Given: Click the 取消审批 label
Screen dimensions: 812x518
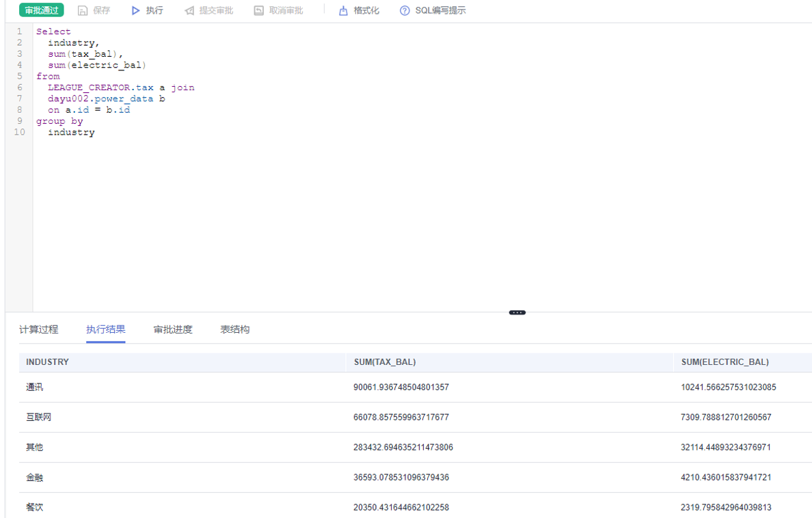Looking at the screenshot, I should point(286,10).
